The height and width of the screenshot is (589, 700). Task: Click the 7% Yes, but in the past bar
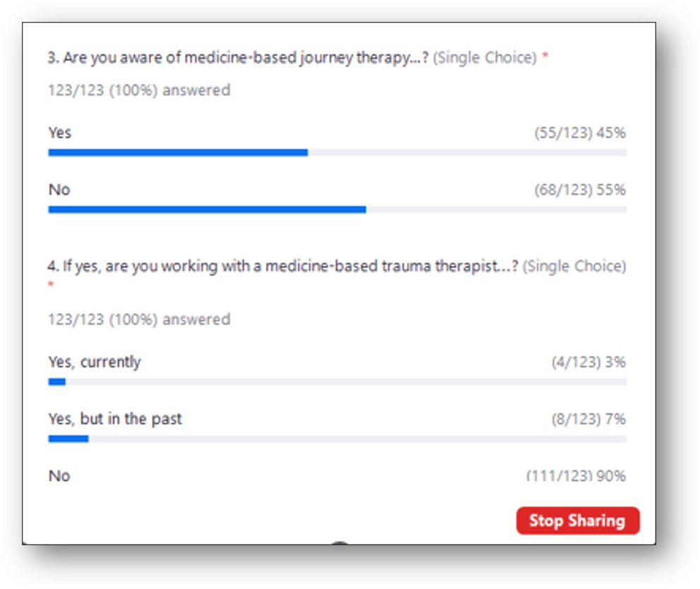[x=69, y=439]
